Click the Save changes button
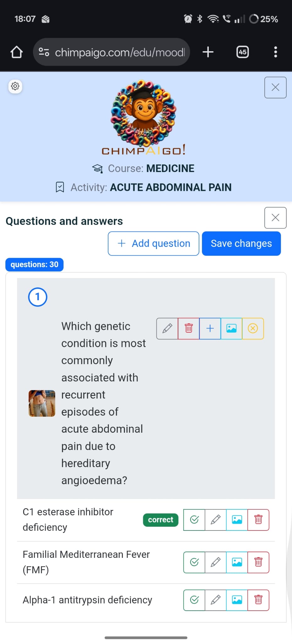This screenshot has width=292, height=644. (x=241, y=244)
